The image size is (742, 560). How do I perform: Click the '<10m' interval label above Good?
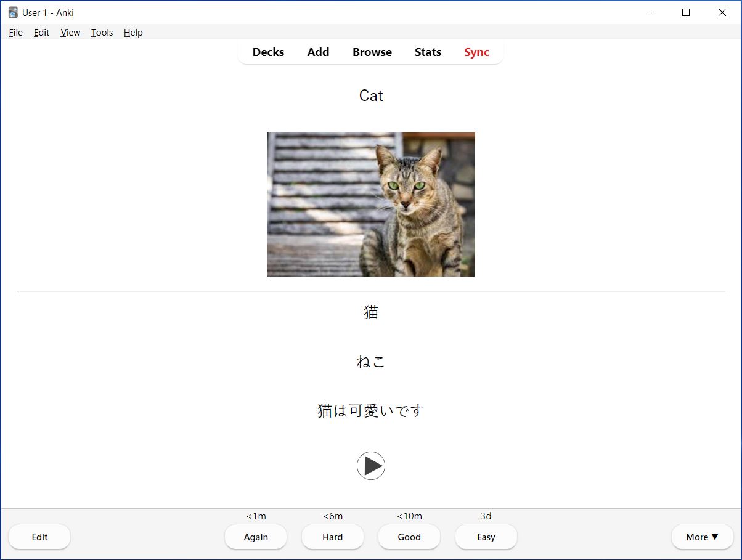(x=409, y=516)
